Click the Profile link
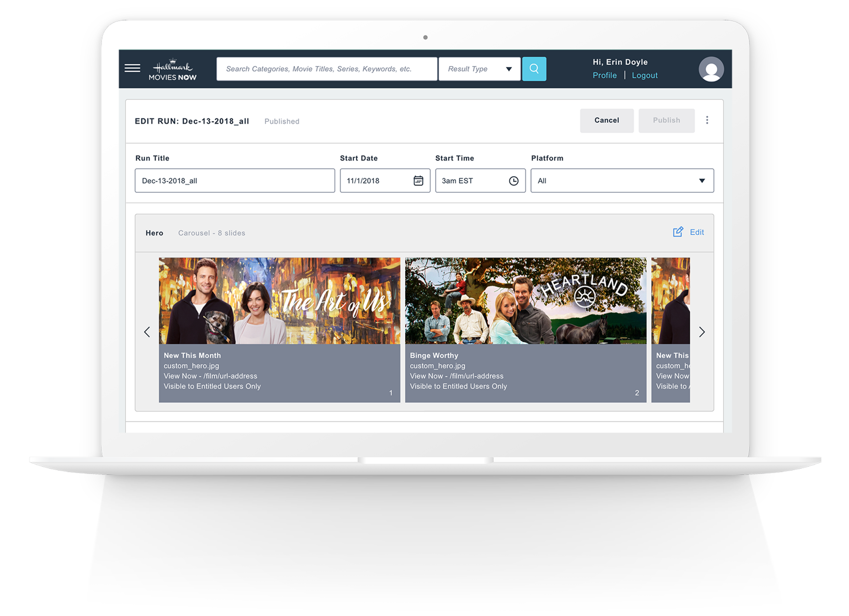The width and height of the screenshot is (849, 616). point(604,75)
